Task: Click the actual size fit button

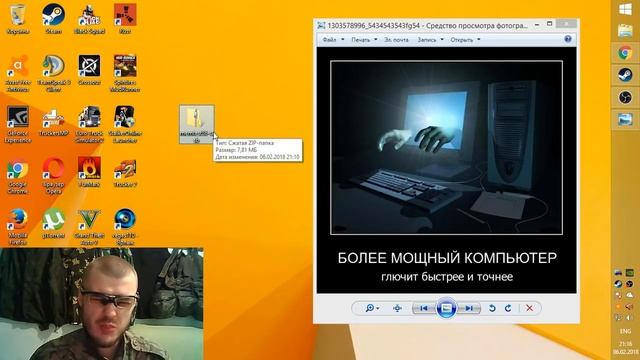Action: 397,308
